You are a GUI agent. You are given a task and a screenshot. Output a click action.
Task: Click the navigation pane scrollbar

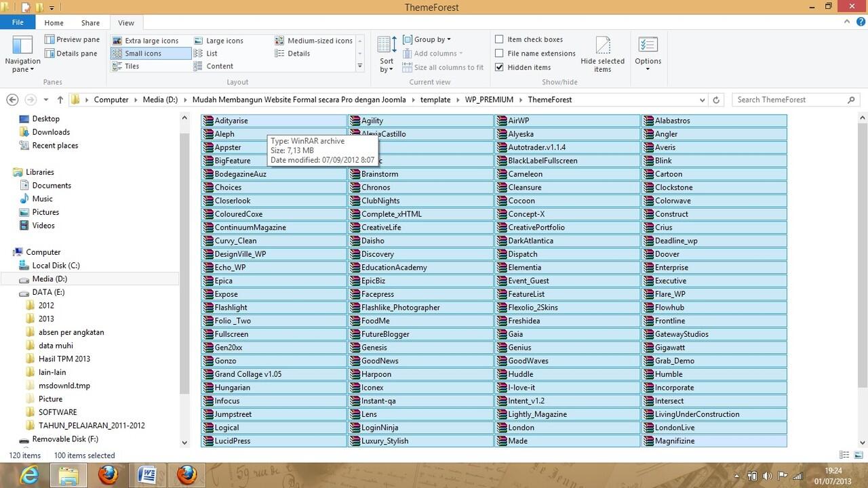pos(184,264)
